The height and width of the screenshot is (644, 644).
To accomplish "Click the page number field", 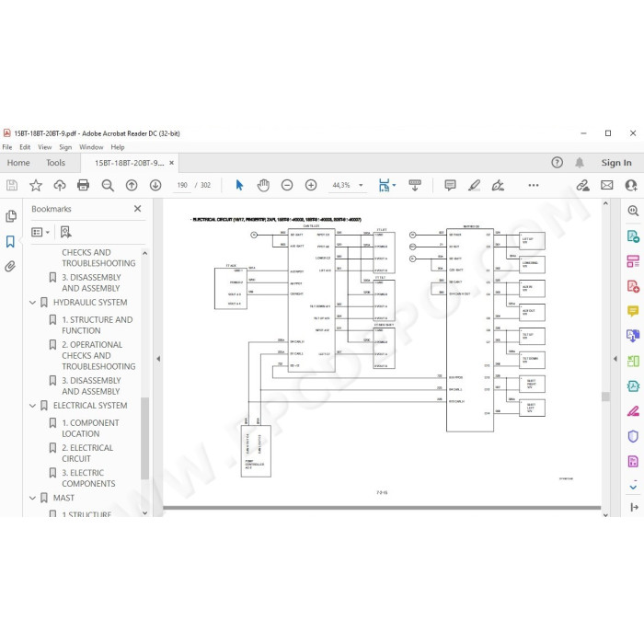I will click(182, 185).
